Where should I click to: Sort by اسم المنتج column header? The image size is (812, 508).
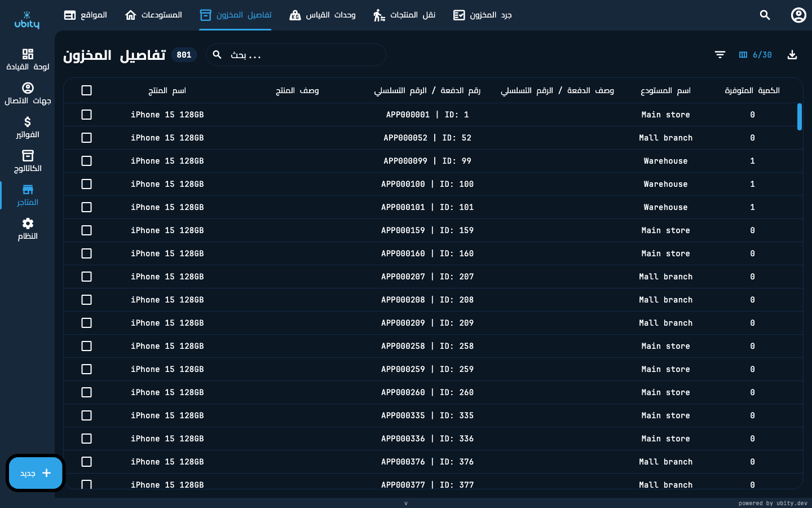tap(167, 90)
